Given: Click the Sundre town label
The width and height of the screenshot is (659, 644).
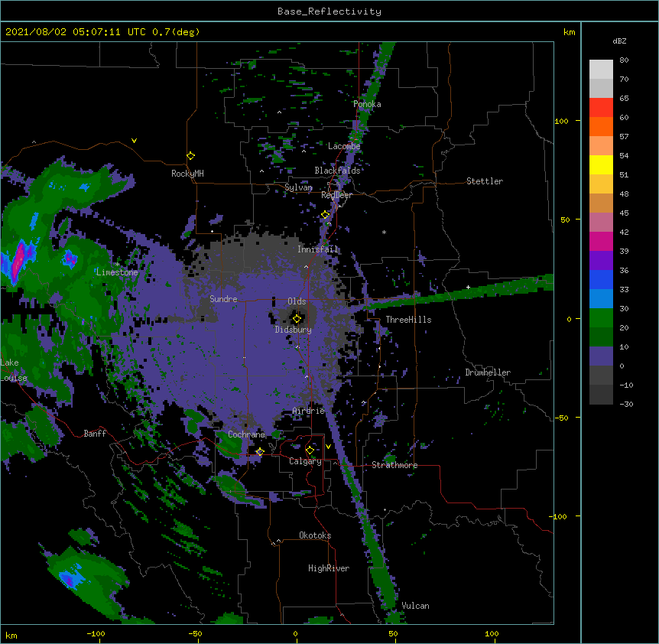Looking at the screenshot, I should pos(223,299).
